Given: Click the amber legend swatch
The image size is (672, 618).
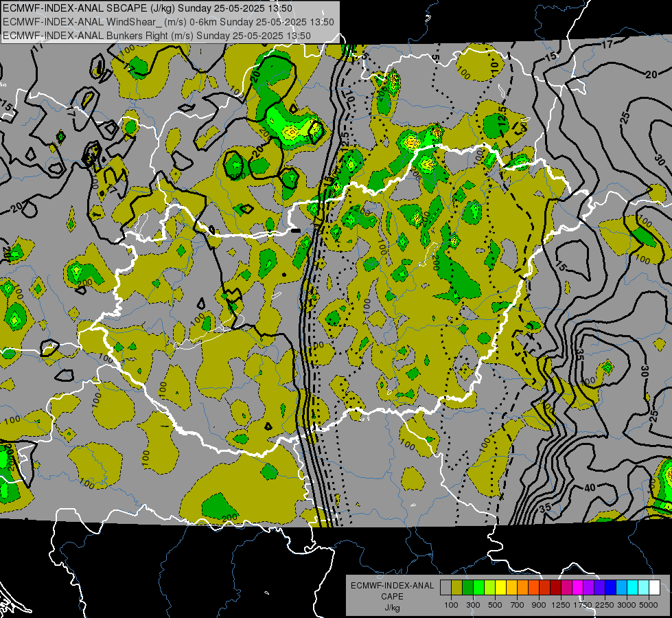Looking at the screenshot, I should [511, 588].
